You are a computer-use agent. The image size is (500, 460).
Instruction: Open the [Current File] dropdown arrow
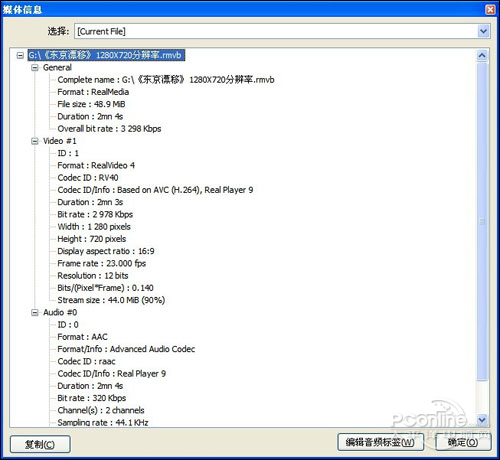(x=483, y=31)
